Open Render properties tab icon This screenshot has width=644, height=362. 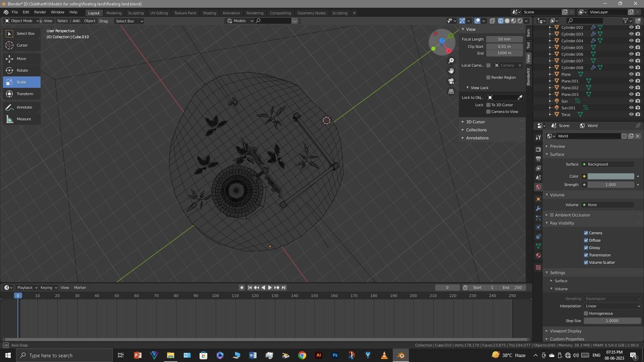[x=538, y=149]
